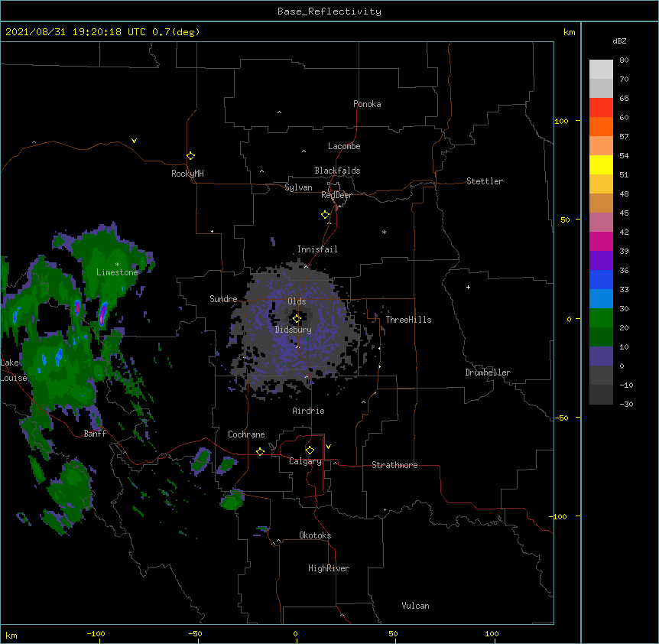Screen dimensions: 659x644
Task: Click the Sundre city label
Action: tap(223, 299)
